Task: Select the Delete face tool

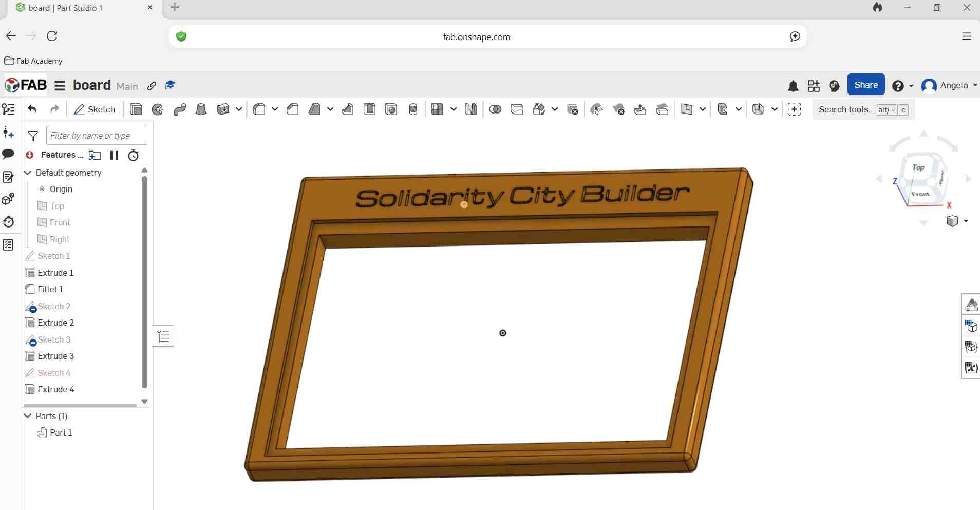Action: click(x=618, y=109)
